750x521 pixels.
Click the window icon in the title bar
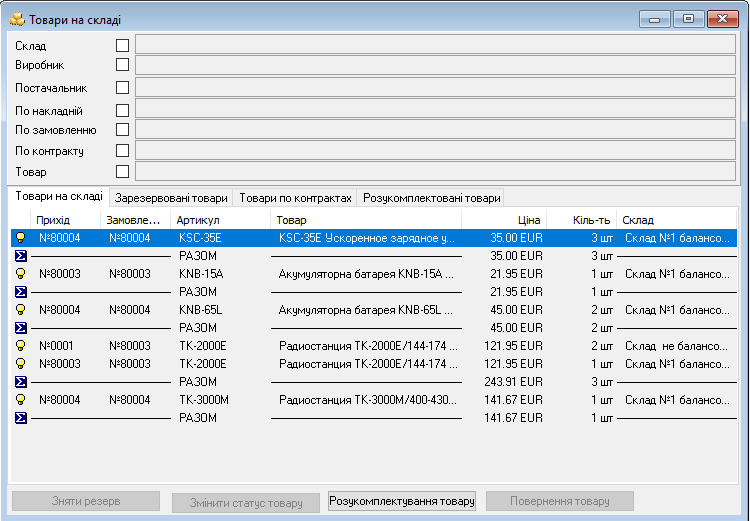pyautogui.click(x=16, y=19)
